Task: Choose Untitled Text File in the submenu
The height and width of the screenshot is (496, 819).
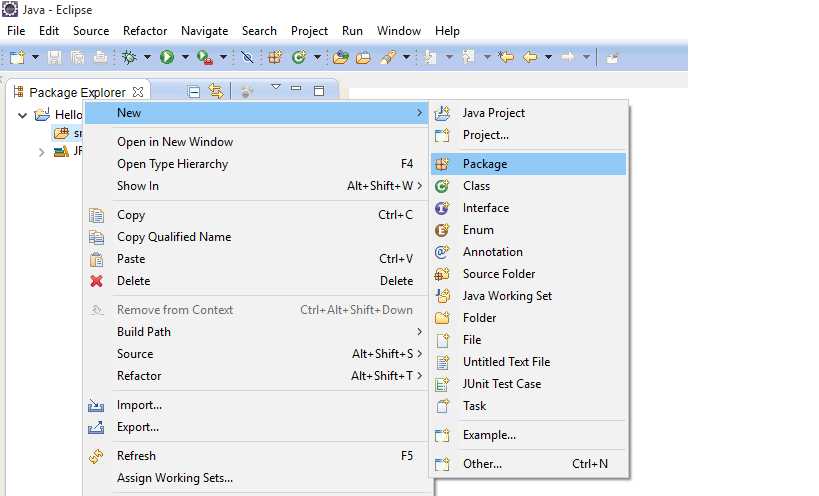Action: [x=529, y=362]
